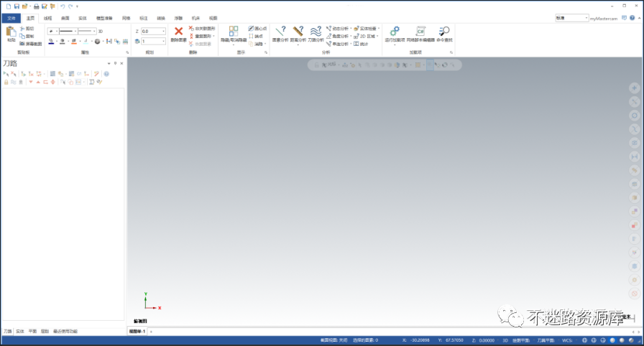Click the blue Help icon in Toolpaths panel
The image size is (644, 346).
(106, 74)
